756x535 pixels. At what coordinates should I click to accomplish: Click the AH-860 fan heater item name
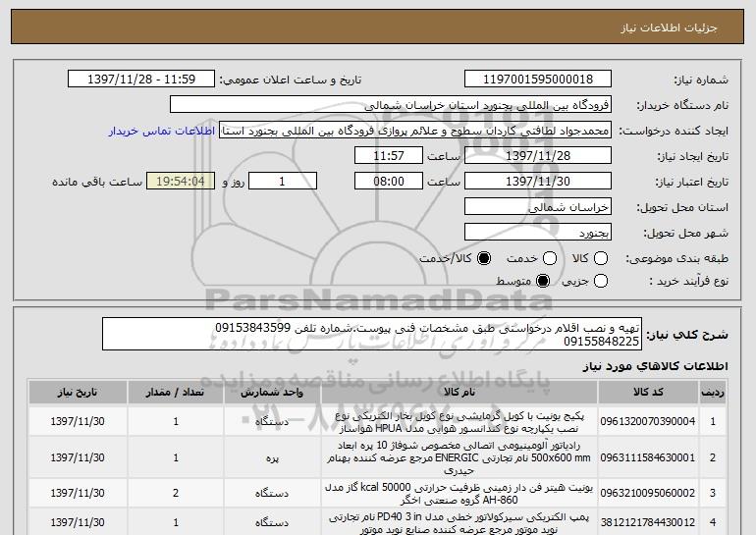(459, 494)
